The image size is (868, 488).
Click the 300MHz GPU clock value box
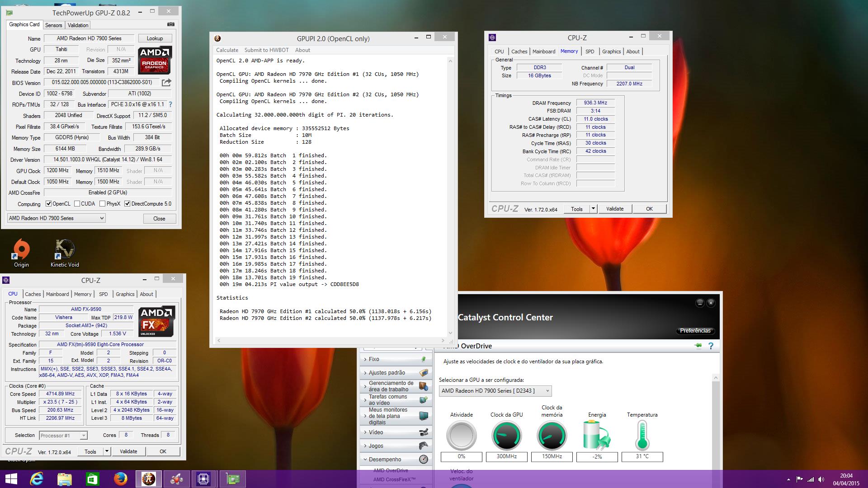coord(506,456)
